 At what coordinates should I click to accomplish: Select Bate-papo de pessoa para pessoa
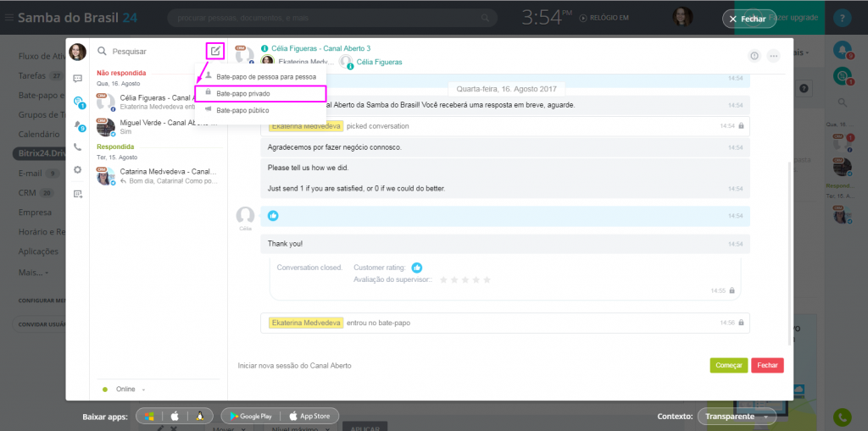point(260,77)
